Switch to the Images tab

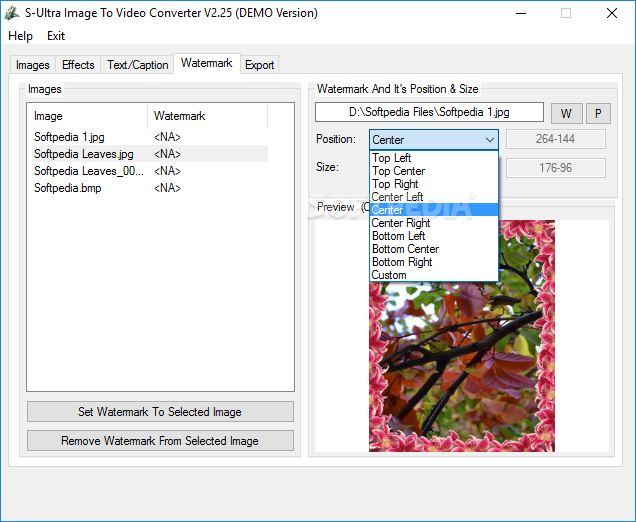tap(32, 65)
